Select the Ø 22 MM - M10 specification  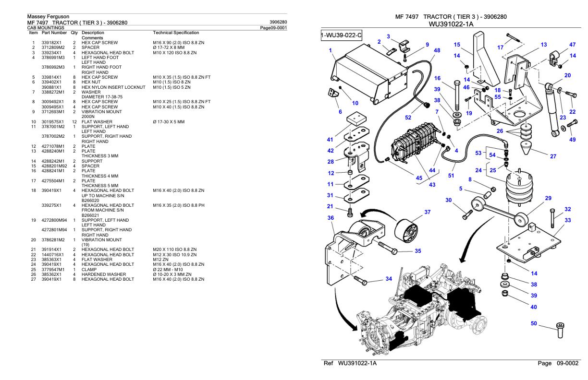[168, 271]
